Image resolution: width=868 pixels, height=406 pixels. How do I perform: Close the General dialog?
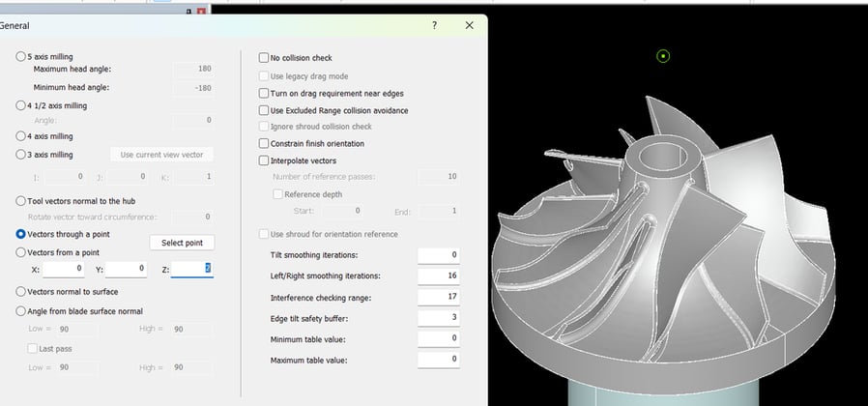tap(469, 26)
